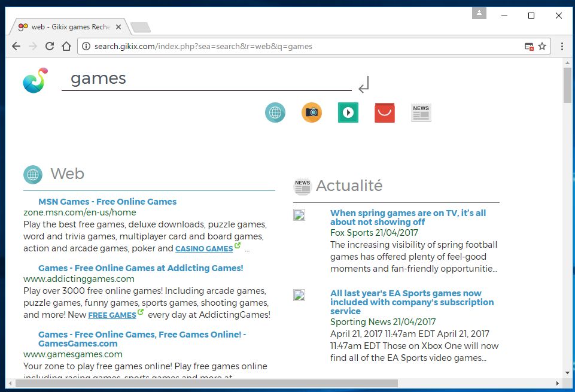Click the www.gamesgames.com URL text
The image size is (575, 392).
(x=73, y=354)
